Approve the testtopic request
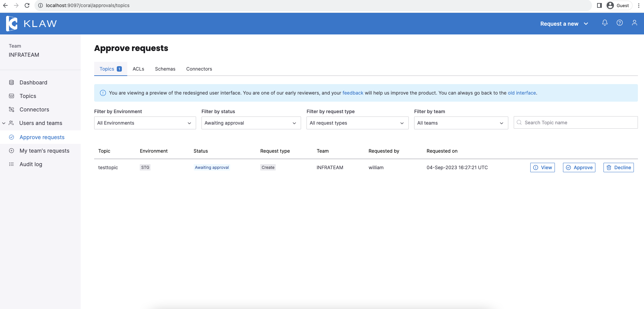 (x=579, y=167)
